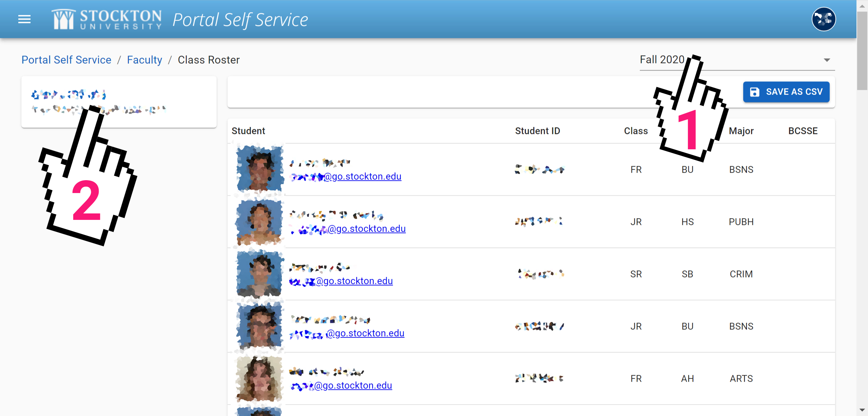Open photo of JR PUBH student
Viewport: 868px width, 416px height.
click(260, 222)
